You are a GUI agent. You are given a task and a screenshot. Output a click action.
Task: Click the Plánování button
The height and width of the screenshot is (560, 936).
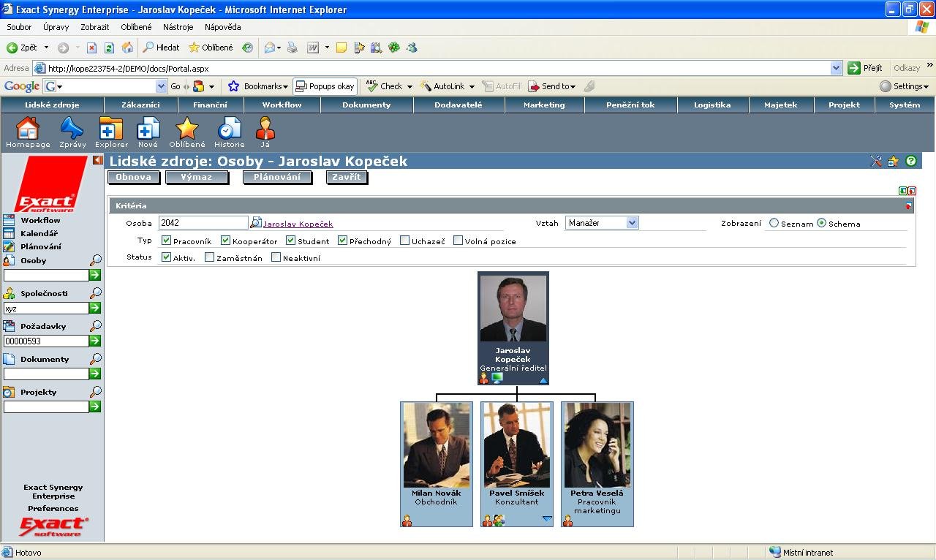click(277, 177)
